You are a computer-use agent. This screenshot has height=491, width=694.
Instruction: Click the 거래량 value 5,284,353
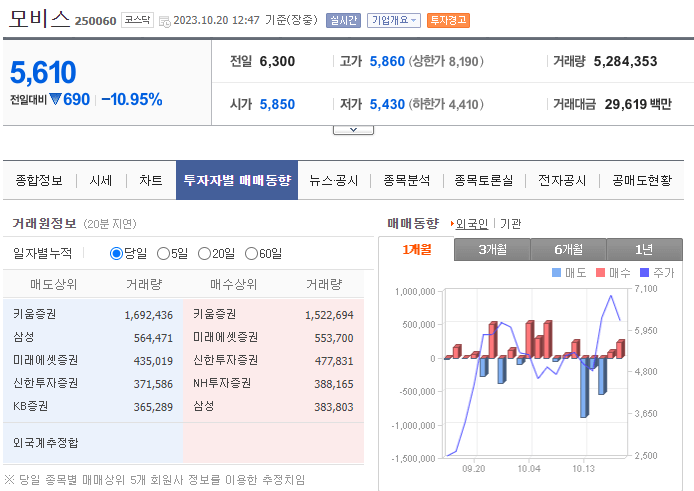(625, 61)
